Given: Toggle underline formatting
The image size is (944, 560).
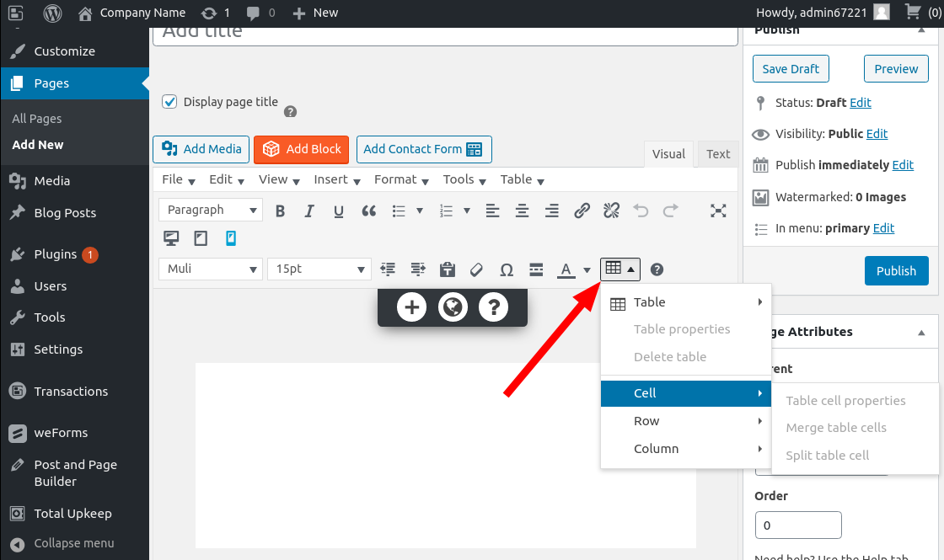Looking at the screenshot, I should click(338, 211).
